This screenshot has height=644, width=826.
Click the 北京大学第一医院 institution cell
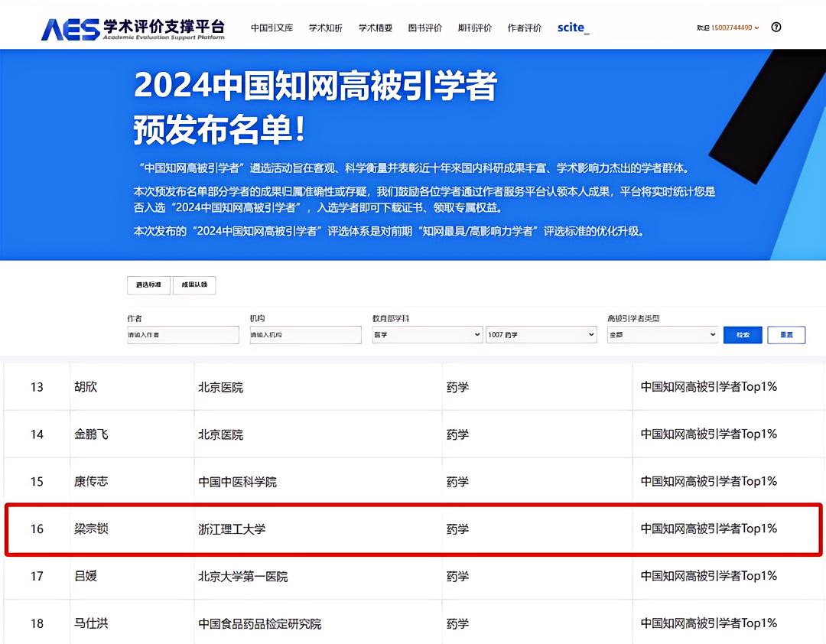click(x=243, y=577)
